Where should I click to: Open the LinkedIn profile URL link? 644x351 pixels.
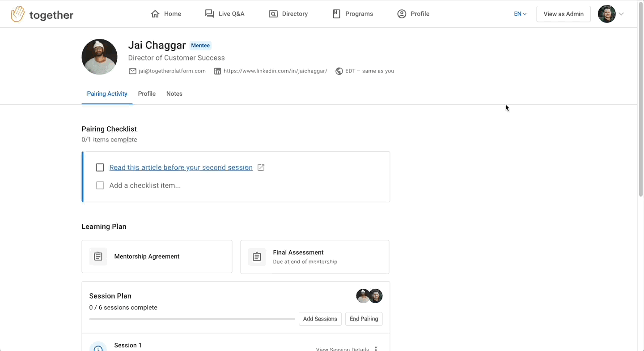[275, 71]
